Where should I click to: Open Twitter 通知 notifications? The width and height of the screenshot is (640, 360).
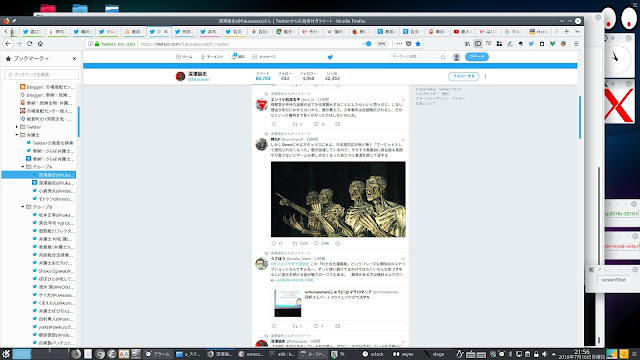tap(238, 57)
